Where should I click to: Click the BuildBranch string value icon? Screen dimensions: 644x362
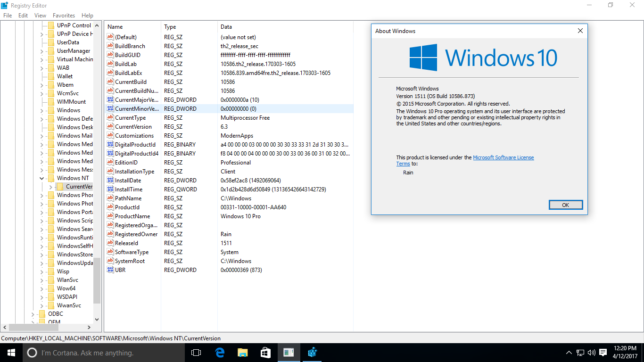110,46
